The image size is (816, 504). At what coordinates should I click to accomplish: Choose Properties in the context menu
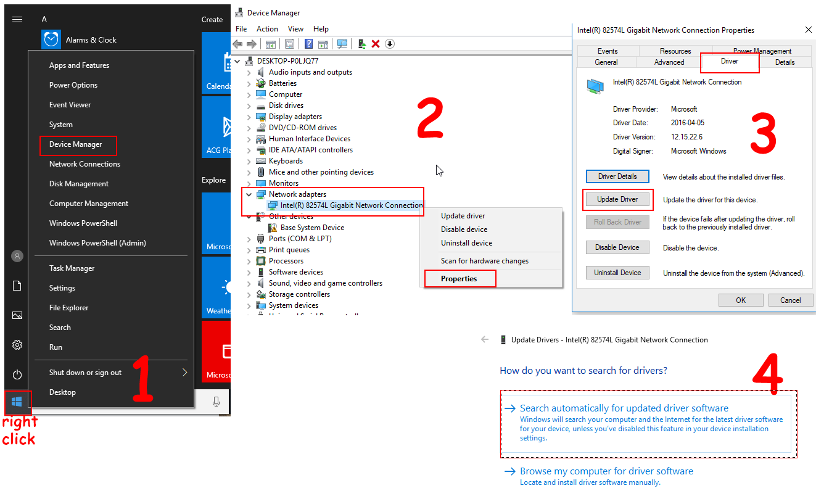(460, 279)
